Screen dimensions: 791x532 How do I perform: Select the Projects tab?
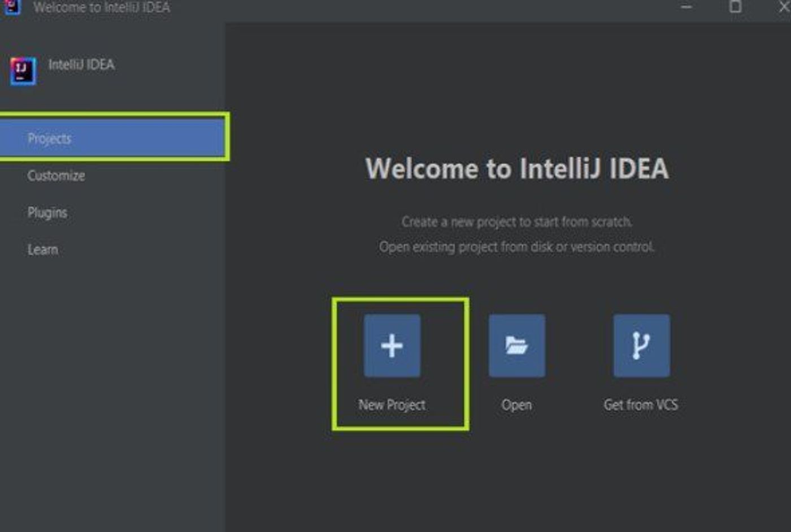pyautogui.click(x=113, y=138)
